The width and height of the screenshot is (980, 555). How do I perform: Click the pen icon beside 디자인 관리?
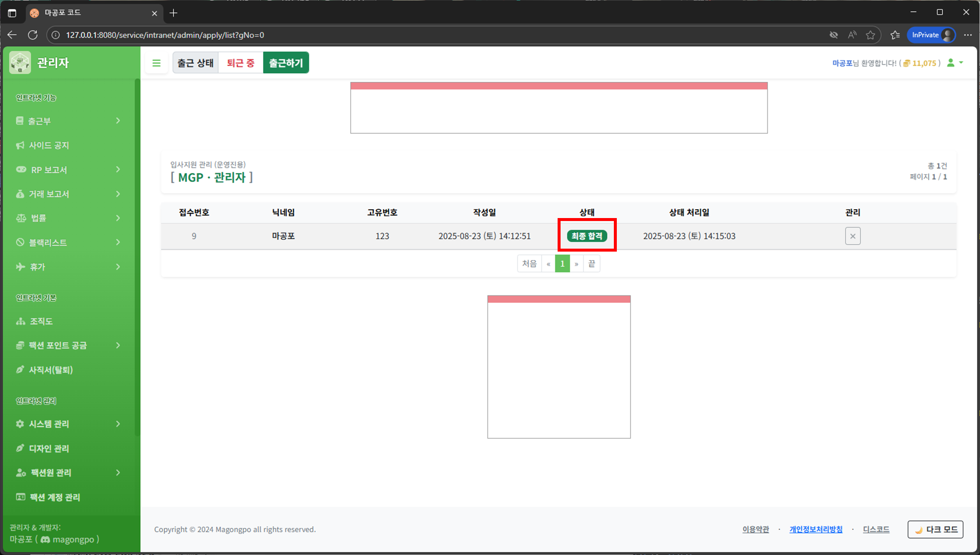20,448
